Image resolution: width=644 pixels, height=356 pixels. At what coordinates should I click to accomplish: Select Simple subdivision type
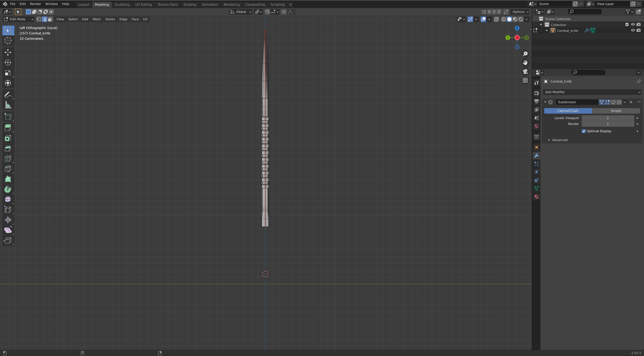pos(616,111)
